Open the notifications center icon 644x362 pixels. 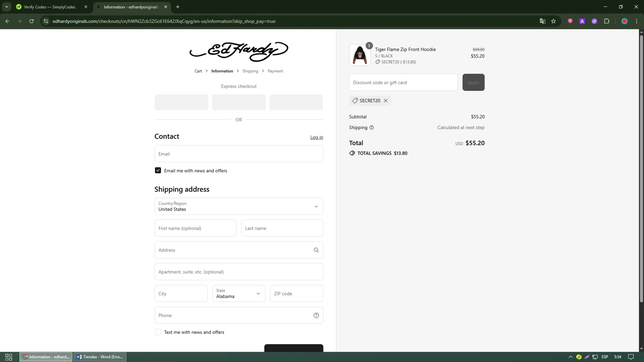tap(631, 357)
